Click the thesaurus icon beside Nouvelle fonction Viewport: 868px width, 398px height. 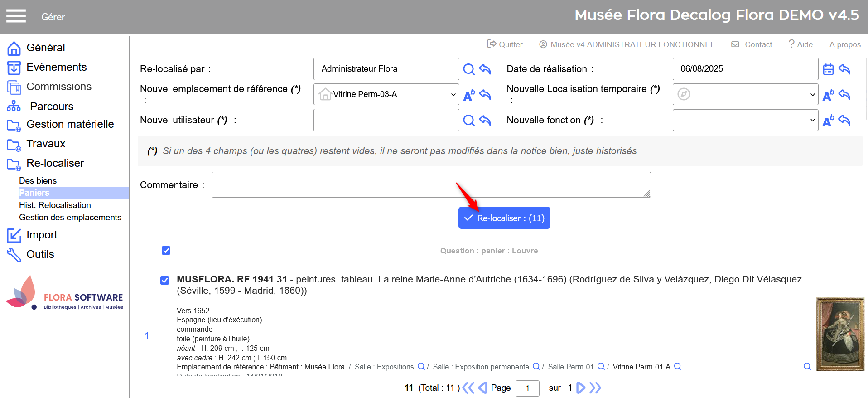click(828, 121)
